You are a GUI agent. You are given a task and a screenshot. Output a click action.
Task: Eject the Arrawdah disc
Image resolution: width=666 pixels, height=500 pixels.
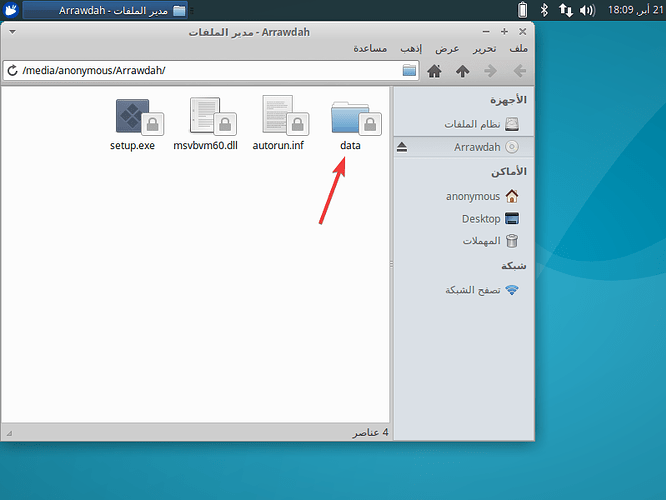(402, 147)
